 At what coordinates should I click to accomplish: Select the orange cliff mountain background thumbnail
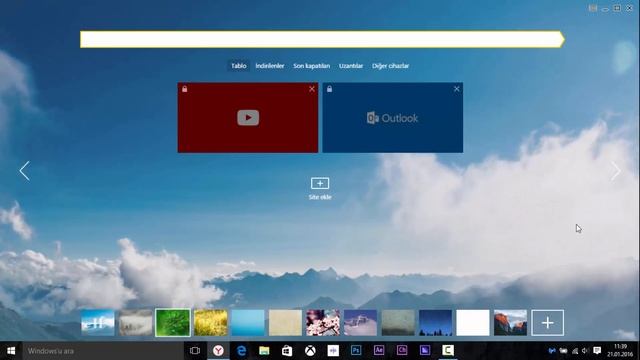[511, 322]
